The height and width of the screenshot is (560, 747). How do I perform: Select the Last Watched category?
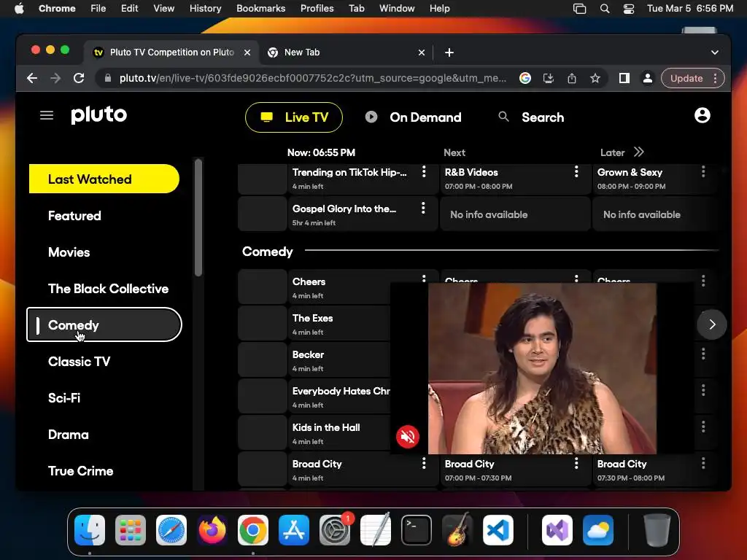click(104, 179)
